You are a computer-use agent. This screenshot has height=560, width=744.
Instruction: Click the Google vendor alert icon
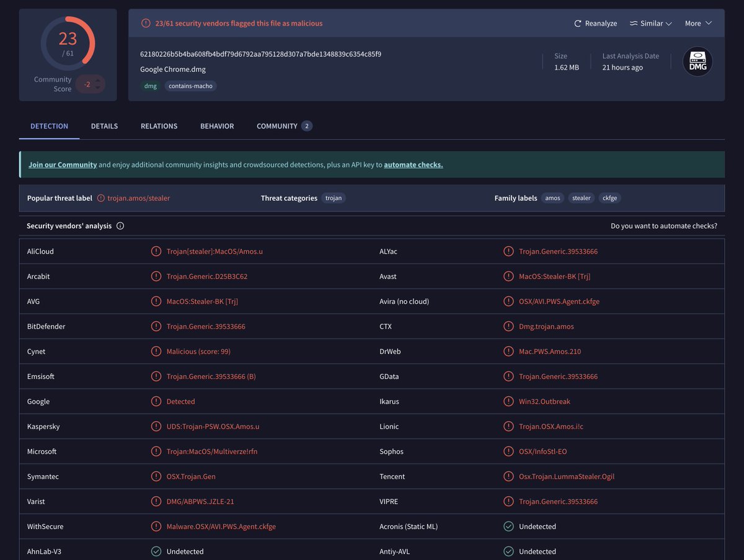156,402
